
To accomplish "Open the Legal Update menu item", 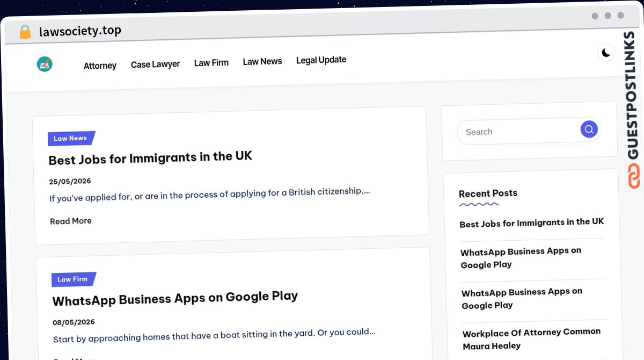I will tap(321, 60).
